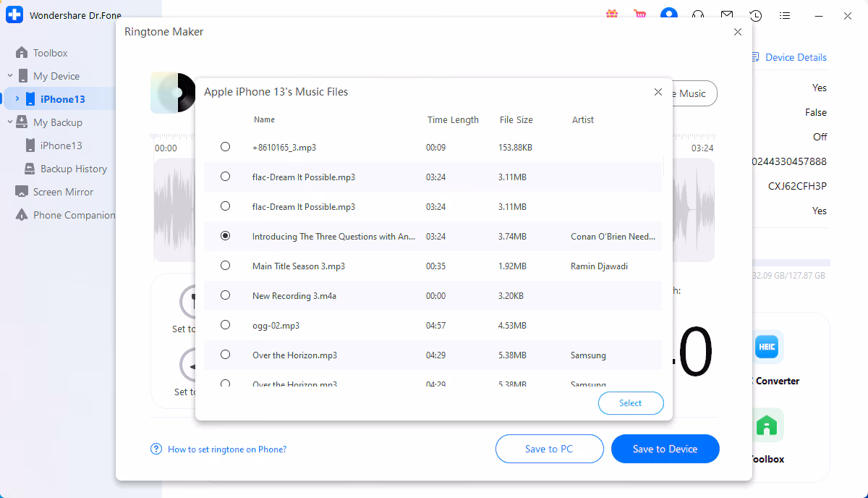Open the mail feedback icon
The height and width of the screenshot is (498, 868).
(727, 15)
